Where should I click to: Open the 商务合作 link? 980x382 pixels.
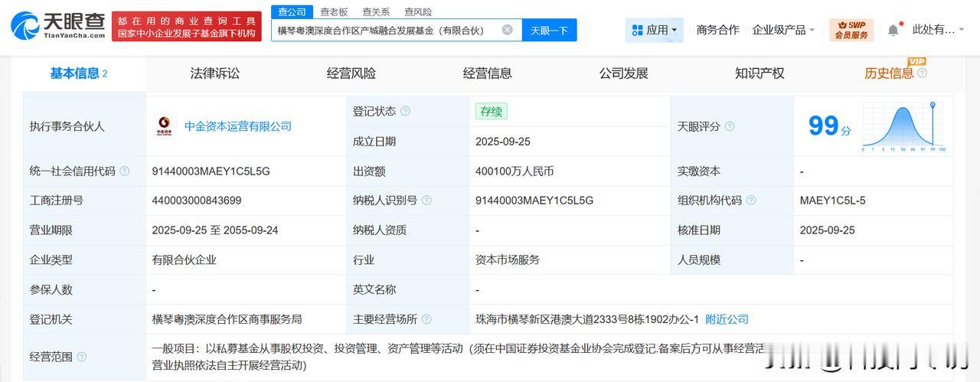pos(718,30)
